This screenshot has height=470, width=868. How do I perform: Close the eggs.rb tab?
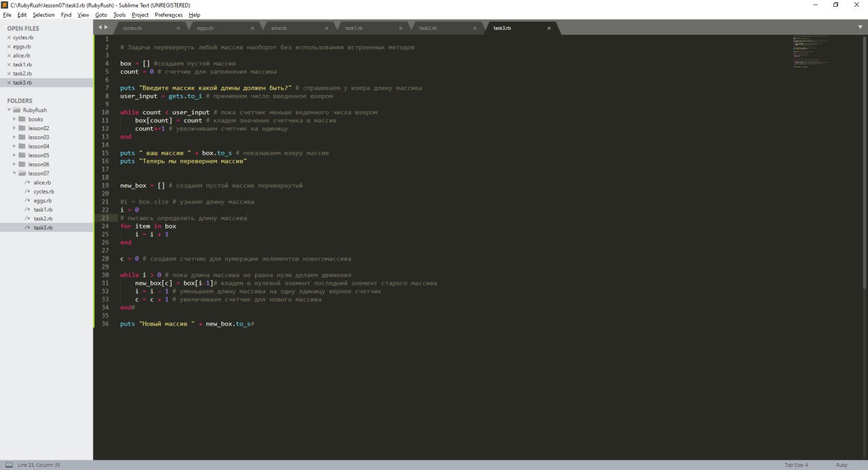252,28
